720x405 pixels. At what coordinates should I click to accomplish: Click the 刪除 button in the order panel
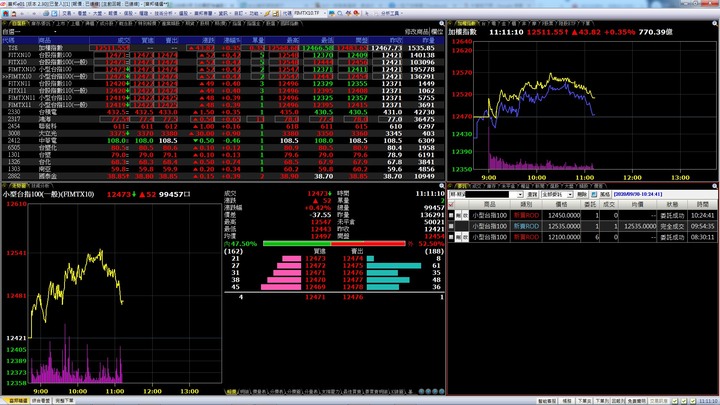click(x=582, y=195)
